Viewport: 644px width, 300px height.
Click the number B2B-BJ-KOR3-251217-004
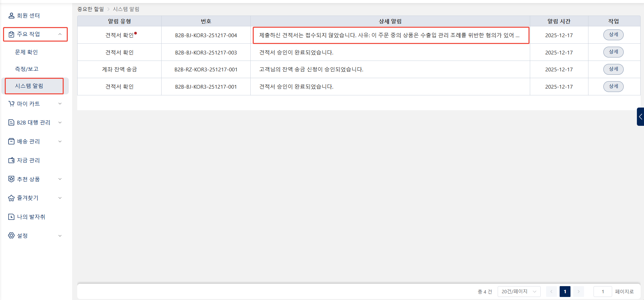point(206,35)
